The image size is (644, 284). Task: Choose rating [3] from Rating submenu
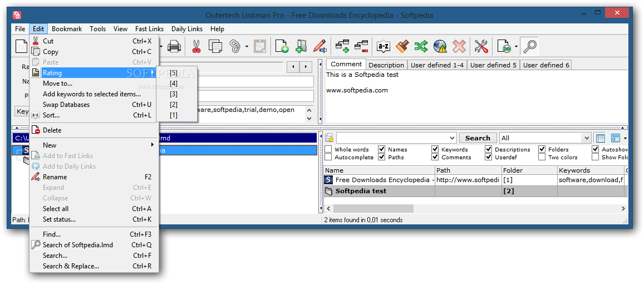tap(177, 94)
